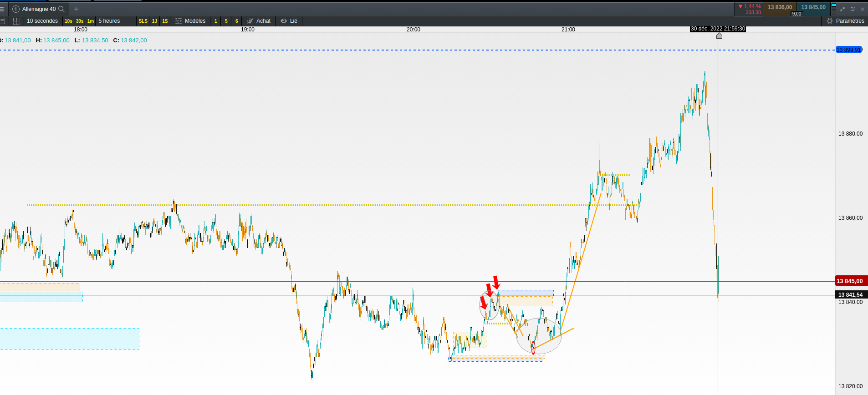Click the 21:00 time axis label
Image resolution: width=868 pixels, height=395 pixels.
click(x=568, y=30)
